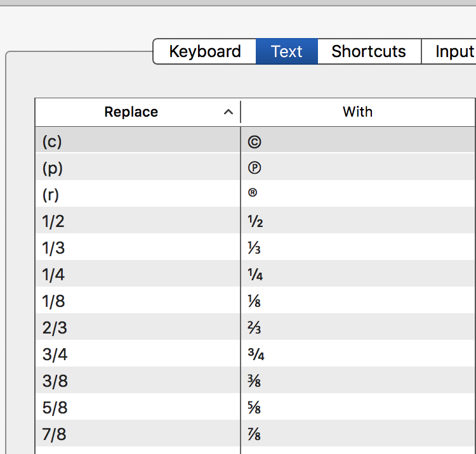Sort by the Replace column header

[x=131, y=112]
